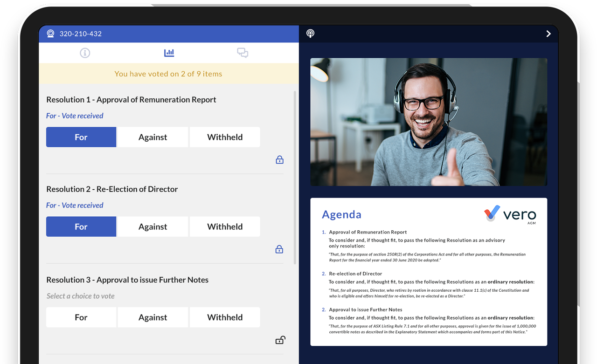
Task: Click the unlocked padlock under Resolution 3
Action: (280, 340)
